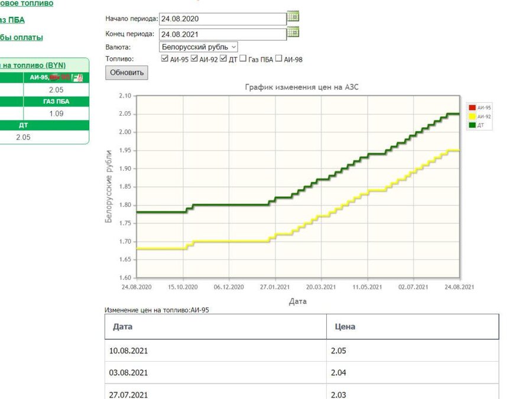Image resolution: width=532 pixels, height=399 pixels.
Task: Click the red АИ-95 legend swatch
Action: 472,108
